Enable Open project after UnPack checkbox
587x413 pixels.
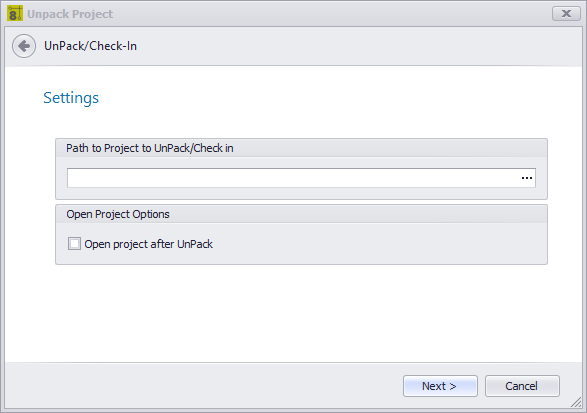point(74,244)
